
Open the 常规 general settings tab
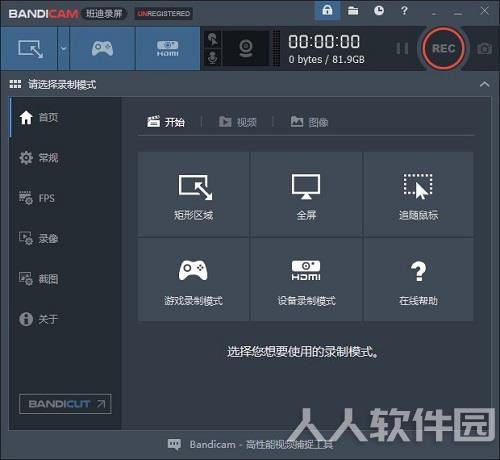click(65, 158)
